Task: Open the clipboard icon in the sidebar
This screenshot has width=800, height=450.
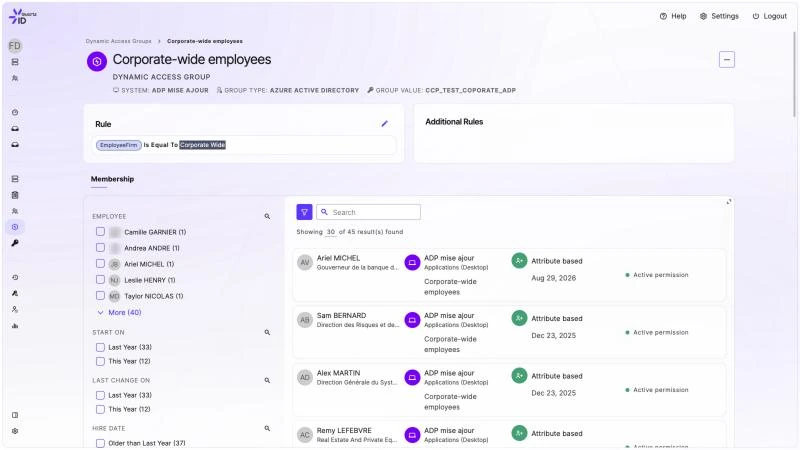Action: [15, 195]
